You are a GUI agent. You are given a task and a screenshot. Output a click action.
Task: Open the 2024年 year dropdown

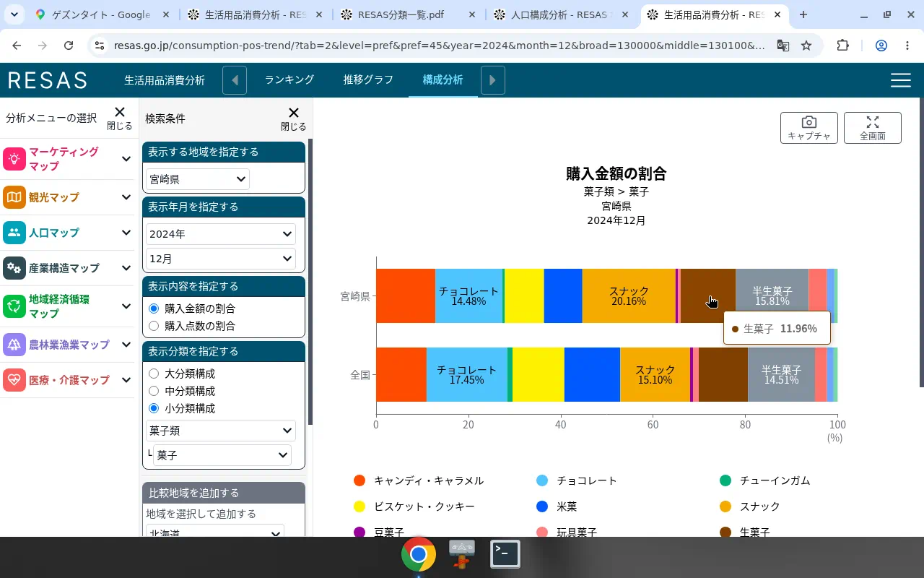point(220,234)
